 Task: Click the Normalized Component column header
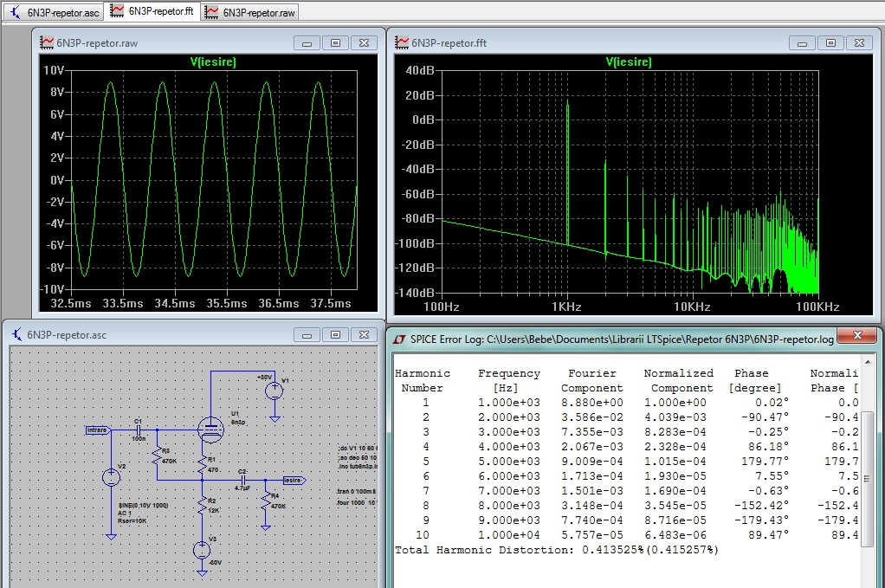tap(679, 380)
